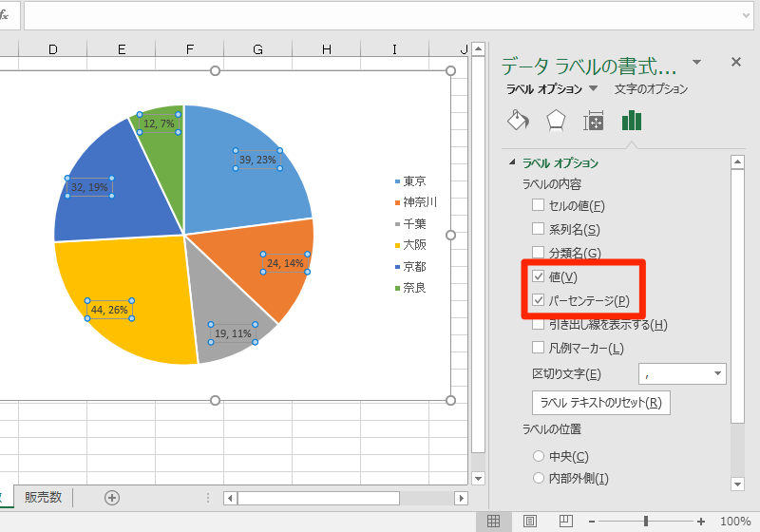This screenshot has height=532, width=760.
Task: Click the insert function fx icon
Action: click(x=4, y=15)
